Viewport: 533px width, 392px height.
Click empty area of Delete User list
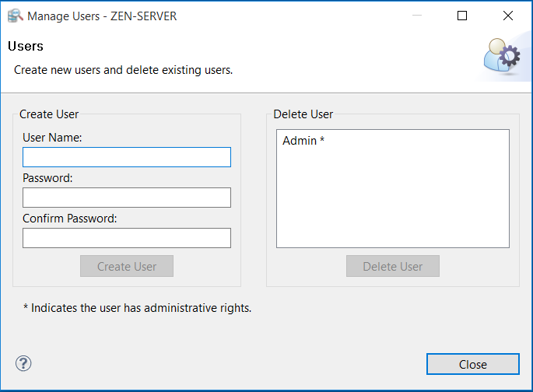392,202
